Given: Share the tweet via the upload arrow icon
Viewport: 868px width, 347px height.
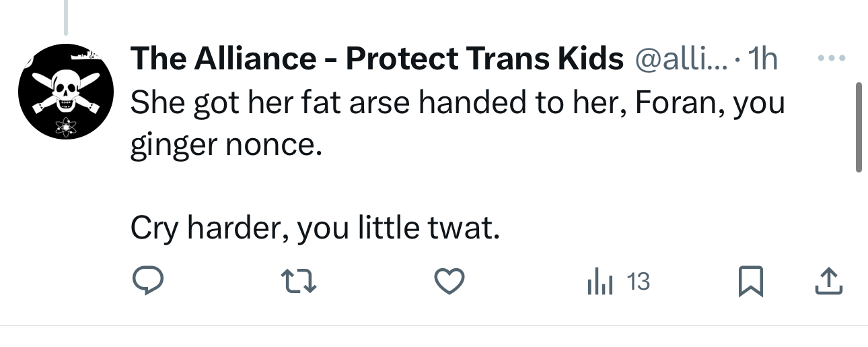Looking at the screenshot, I should [828, 282].
